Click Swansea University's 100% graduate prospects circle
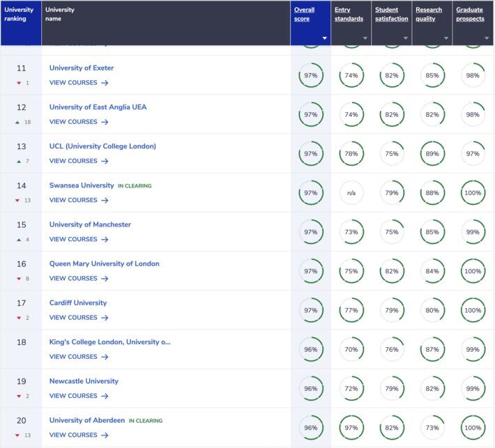 [x=473, y=192]
